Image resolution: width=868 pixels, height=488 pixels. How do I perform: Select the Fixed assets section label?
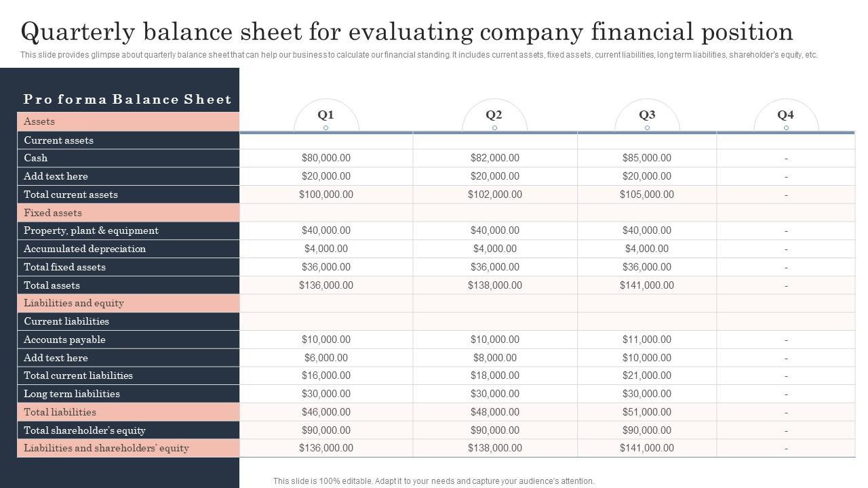pyautogui.click(x=53, y=213)
